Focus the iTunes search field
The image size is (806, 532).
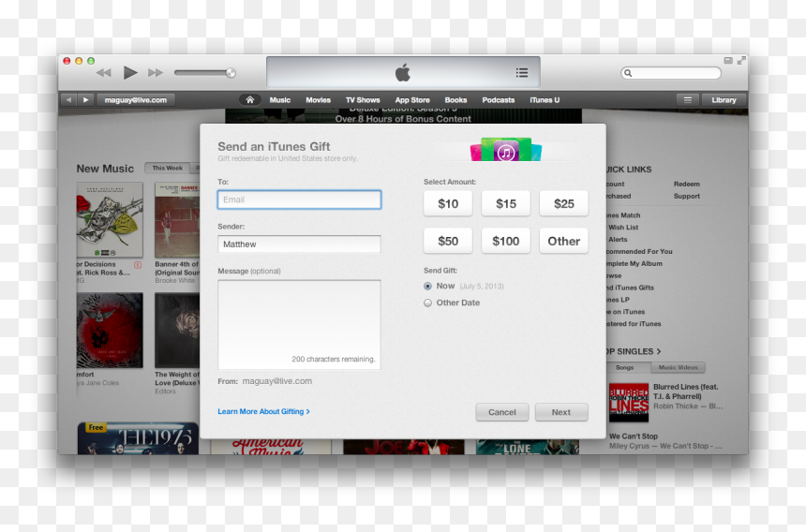pos(671,73)
